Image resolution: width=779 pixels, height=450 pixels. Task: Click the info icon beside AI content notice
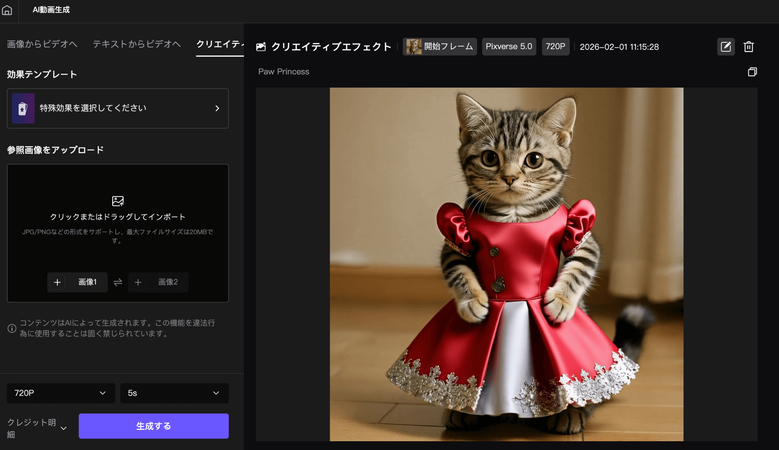pos(12,328)
